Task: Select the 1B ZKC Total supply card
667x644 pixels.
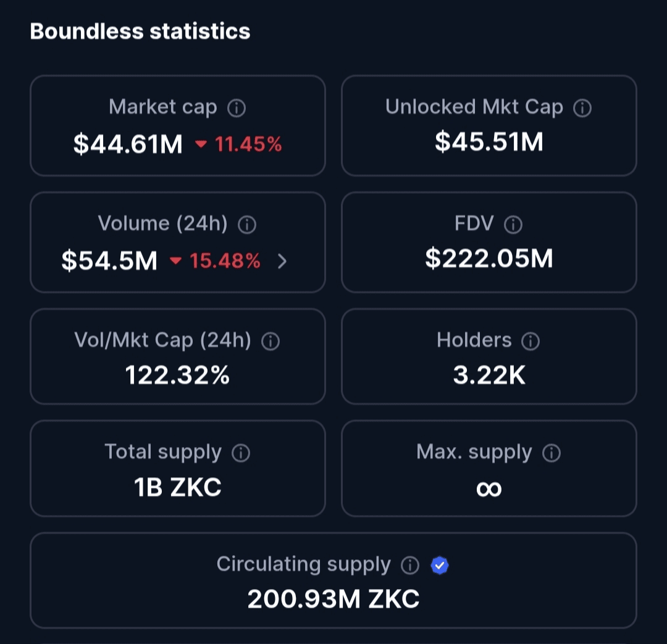Action: pyautogui.click(x=178, y=468)
